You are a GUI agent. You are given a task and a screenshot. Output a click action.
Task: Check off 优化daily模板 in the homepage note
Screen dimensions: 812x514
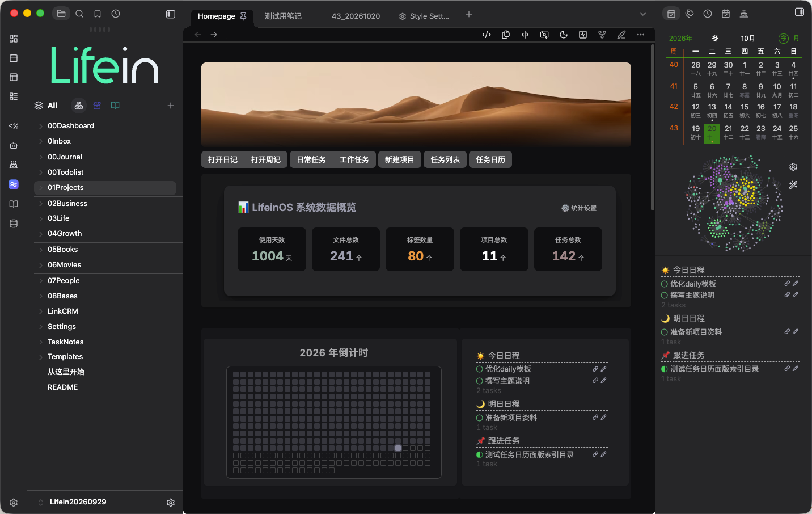click(480, 369)
